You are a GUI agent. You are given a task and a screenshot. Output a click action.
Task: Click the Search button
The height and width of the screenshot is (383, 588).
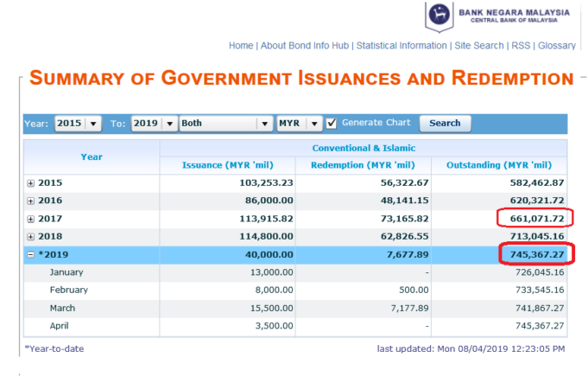[445, 123]
